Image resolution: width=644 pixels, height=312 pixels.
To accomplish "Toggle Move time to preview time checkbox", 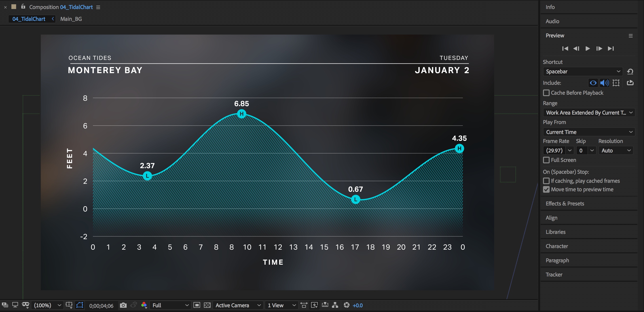I will tap(547, 189).
